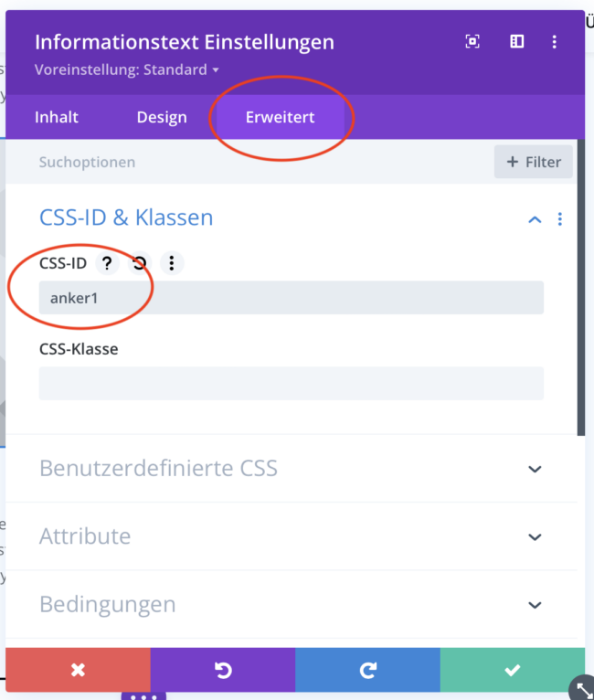
Task: Click the CSS-ID help question mark
Action: pyautogui.click(x=108, y=263)
